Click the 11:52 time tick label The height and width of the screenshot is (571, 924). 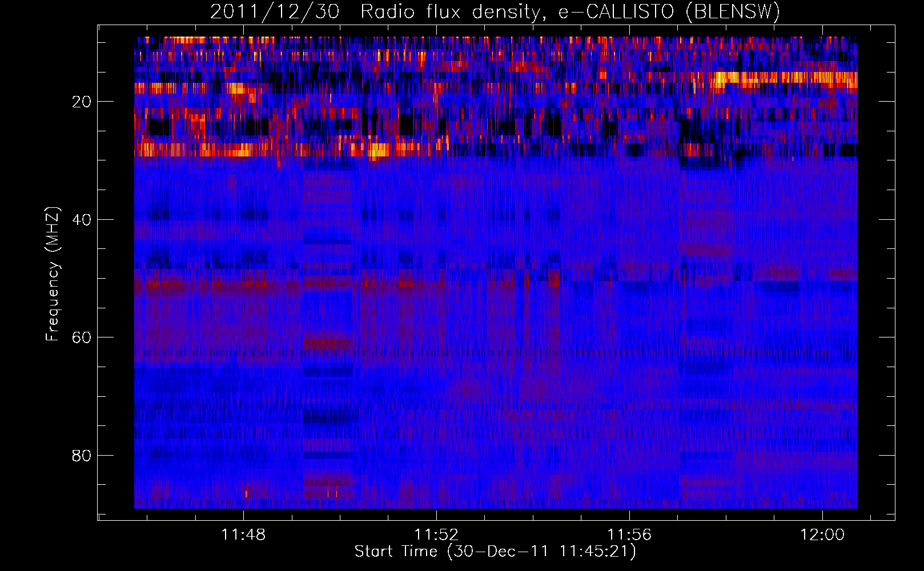coord(436,535)
